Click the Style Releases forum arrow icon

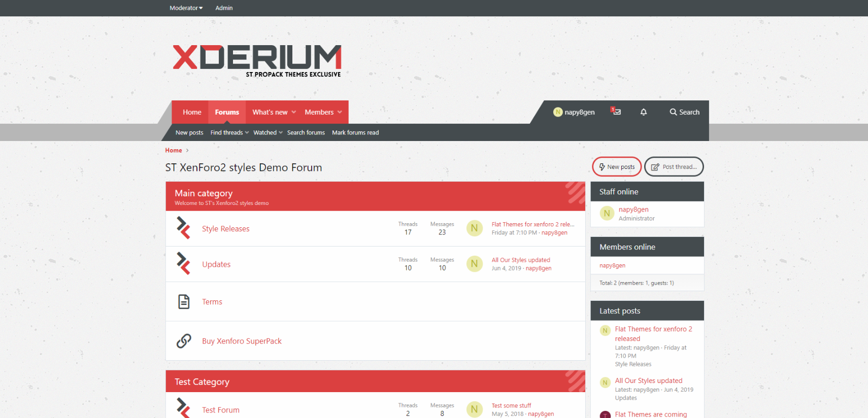[x=183, y=228]
